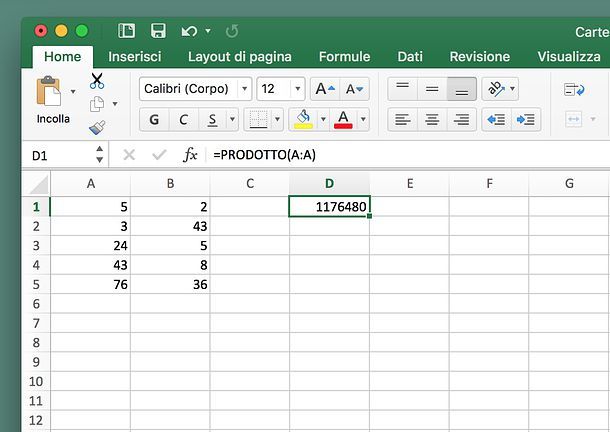610x432 pixels.
Task: Click the Name Box stepper arrows
Action: 100,155
